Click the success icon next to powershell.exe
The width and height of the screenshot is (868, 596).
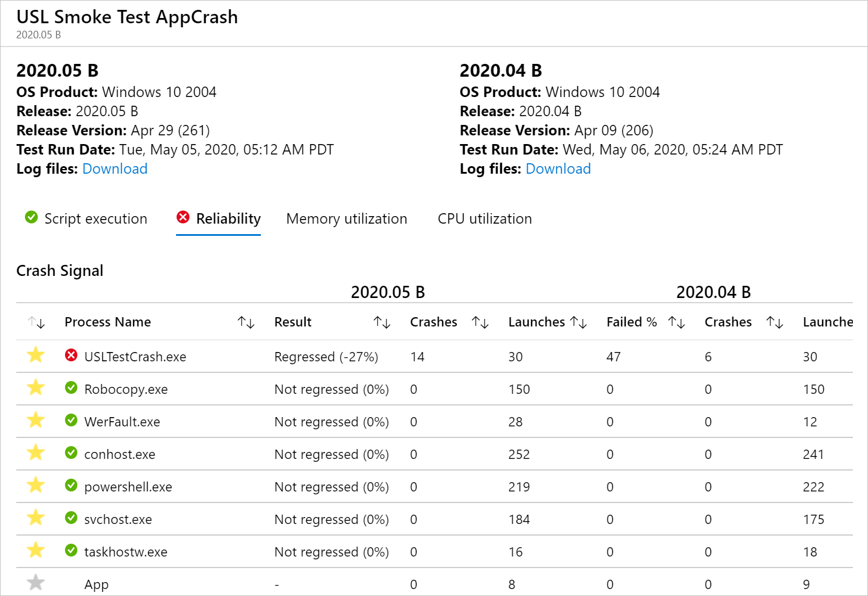pyautogui.click(x=71, y=486)
